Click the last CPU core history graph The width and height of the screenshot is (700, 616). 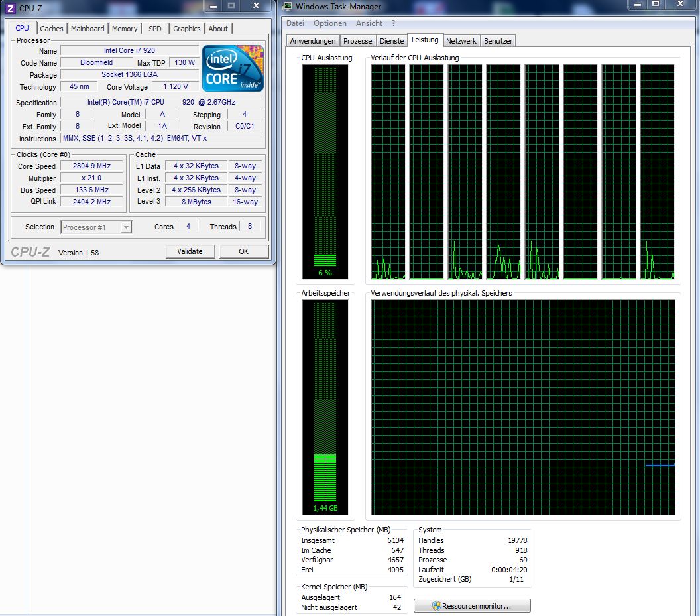pos(657,172)
